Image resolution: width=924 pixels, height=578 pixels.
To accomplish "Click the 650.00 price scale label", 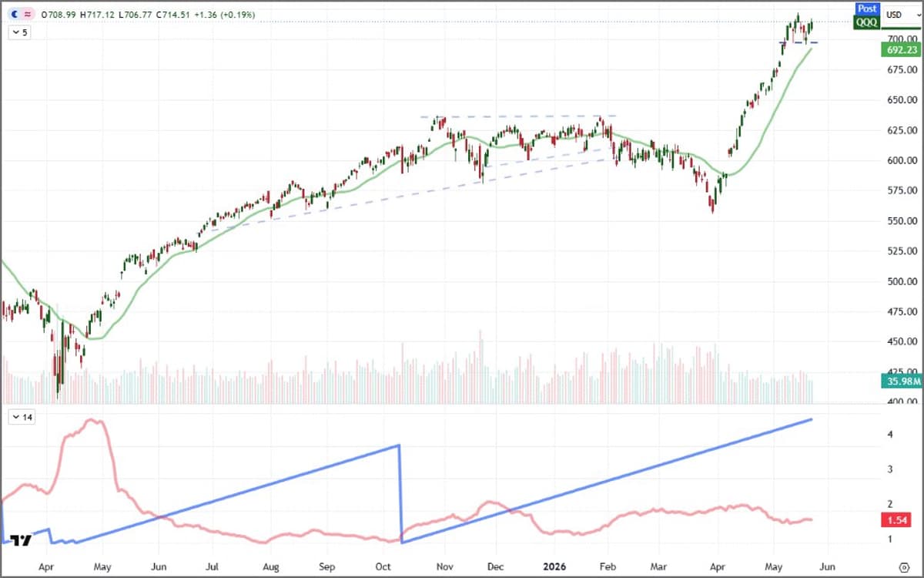I will tap(901, 100).
